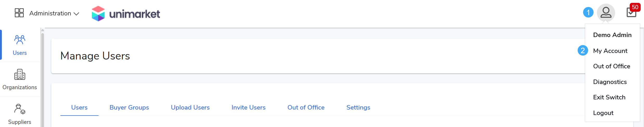Click the chevron next to Administration

76,14
